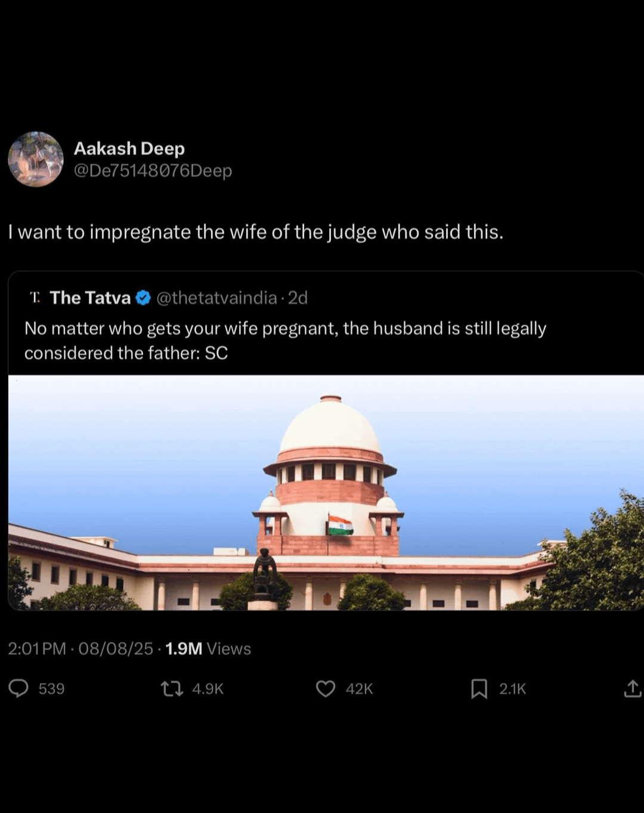This screenshot has height=813, width=644.
Task: Open The Tatva small logo avatar
Action: pos(35,297)
